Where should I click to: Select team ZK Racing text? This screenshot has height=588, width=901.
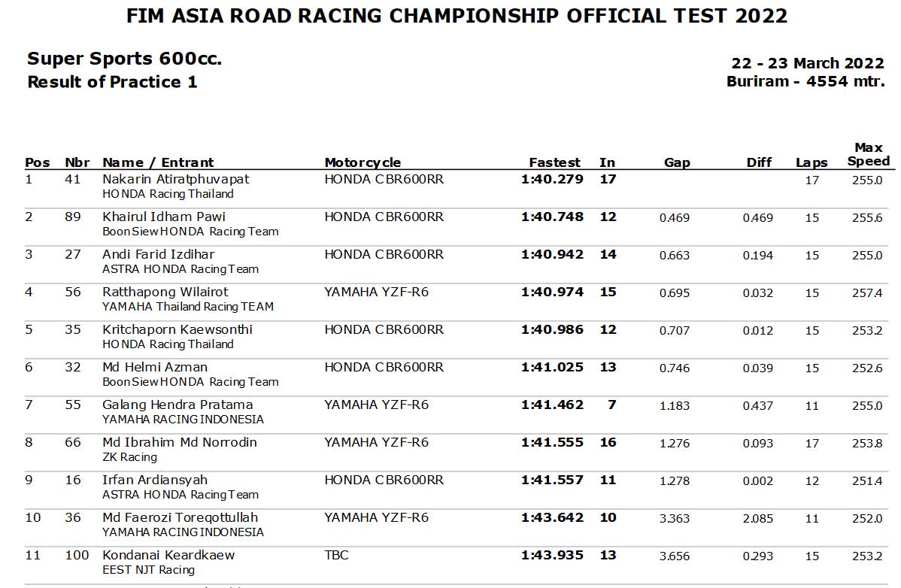[129, 457]
